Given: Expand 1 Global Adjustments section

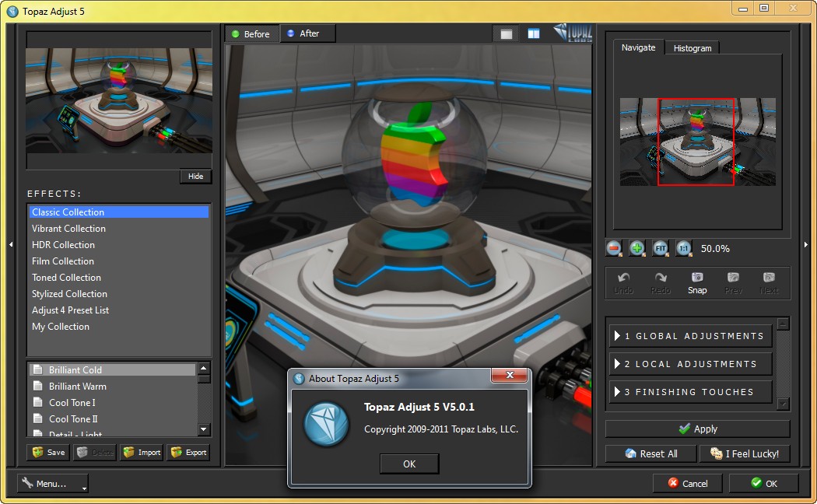Looking at the screenshot, I should pos(690,336).
